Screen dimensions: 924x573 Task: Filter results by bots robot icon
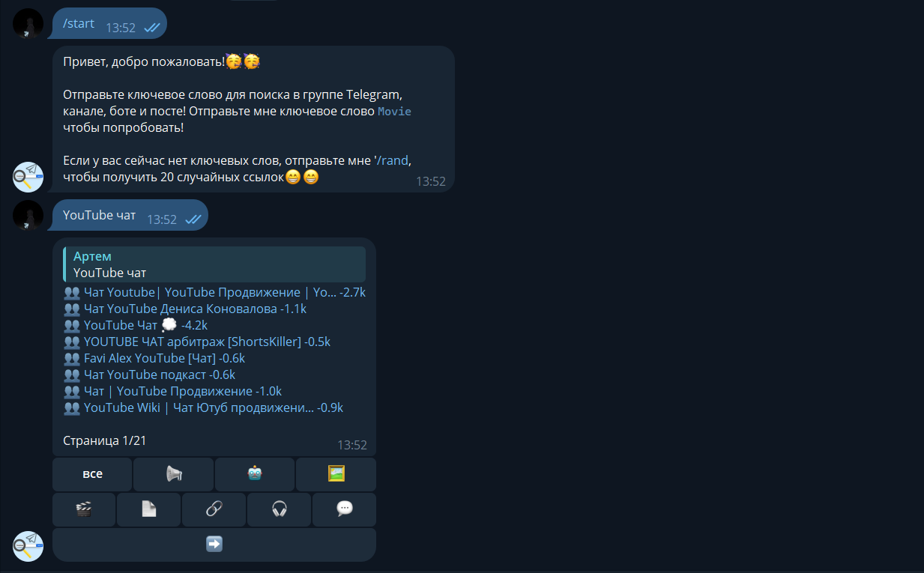pyautogui.click(x=255, y=474)
